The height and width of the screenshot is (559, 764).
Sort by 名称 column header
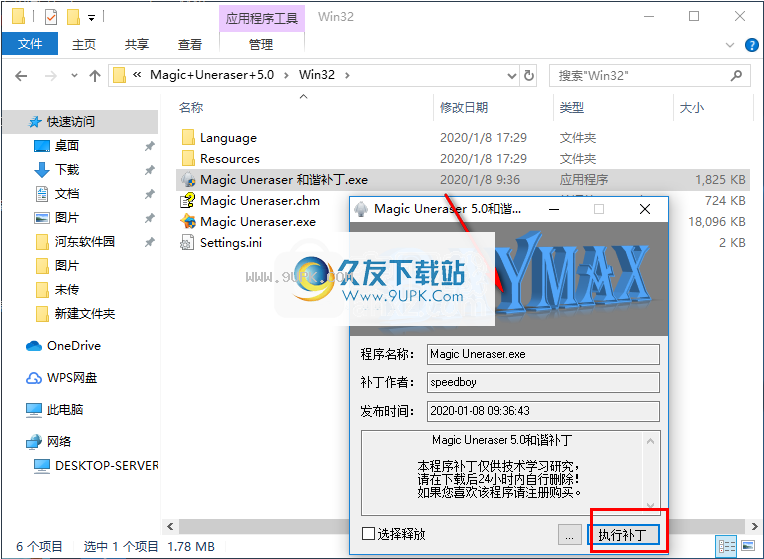tap(191, 107)
